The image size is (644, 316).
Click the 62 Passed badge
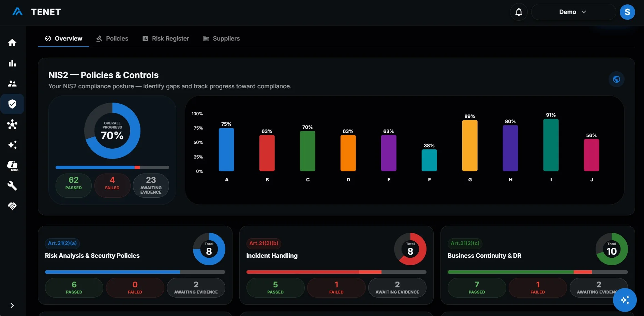[74, 185]
